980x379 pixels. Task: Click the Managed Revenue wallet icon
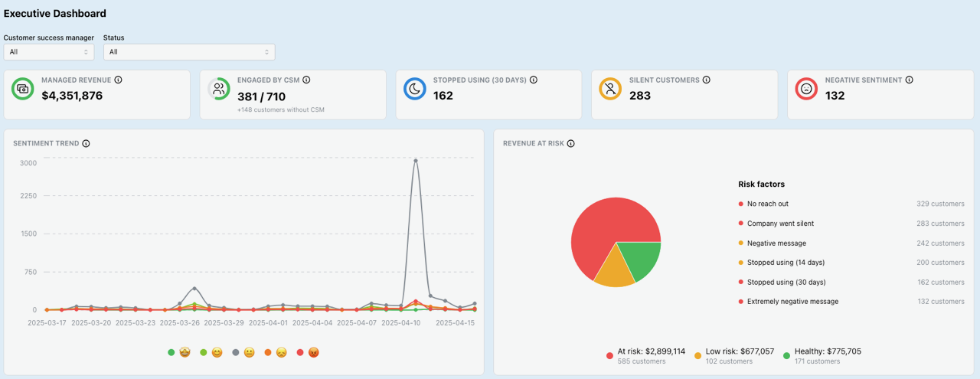coord(23,89)
